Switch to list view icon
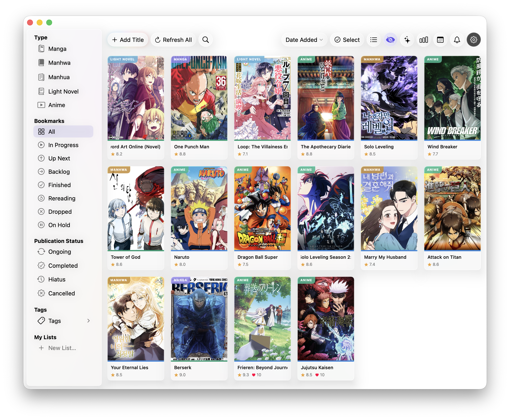The width and height of the screenshot is (510, 420). [x=374, y=40]
